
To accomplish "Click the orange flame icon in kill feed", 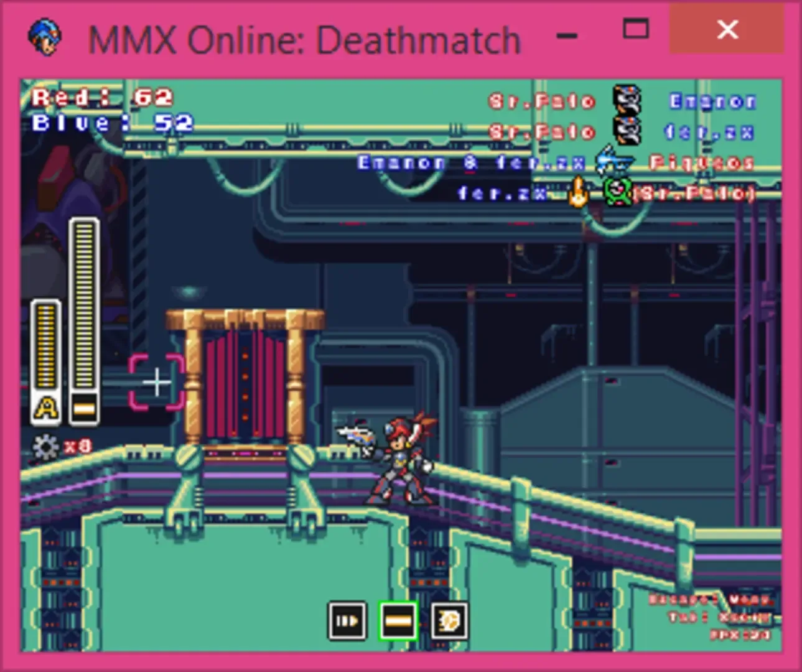I will point(579,193).
